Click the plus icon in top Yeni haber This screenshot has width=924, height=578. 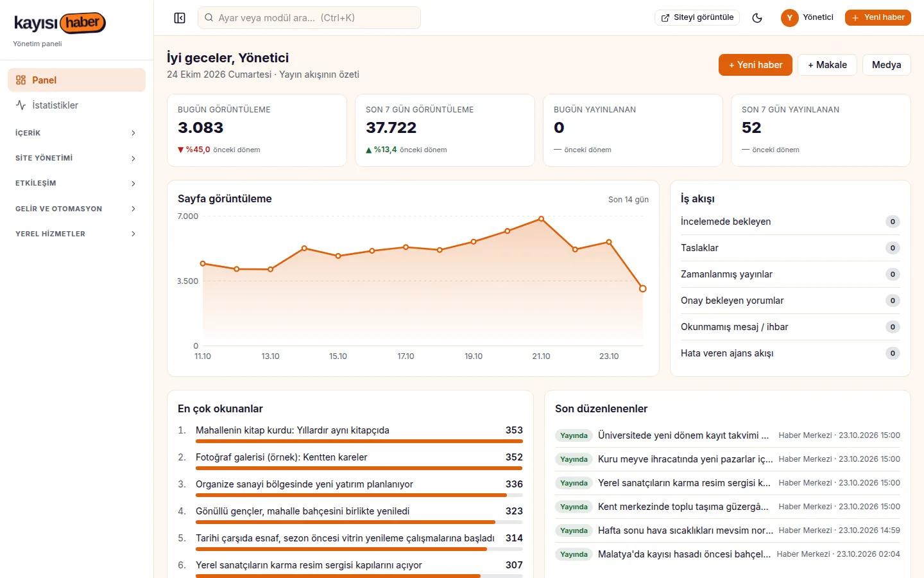tap(855, 18)
